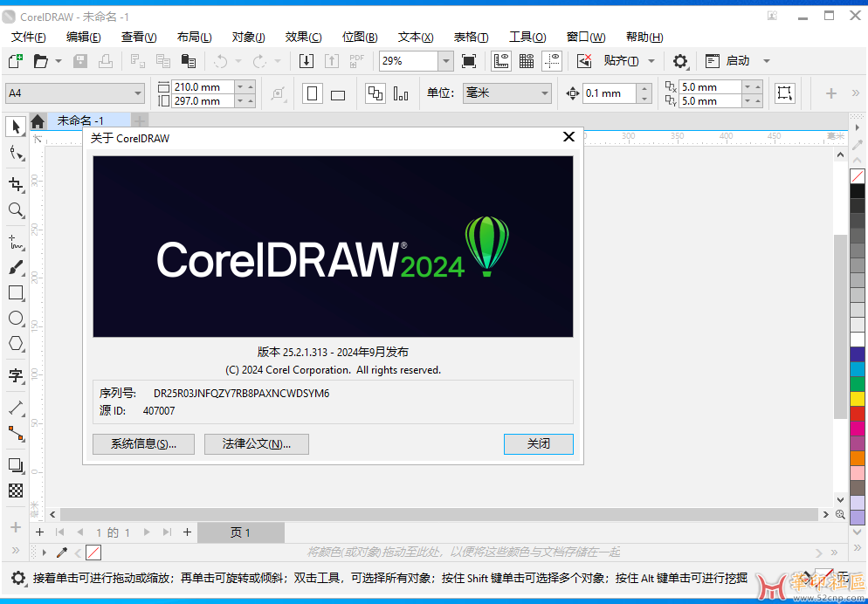Select the Connector tool

[x=16, y=434]
